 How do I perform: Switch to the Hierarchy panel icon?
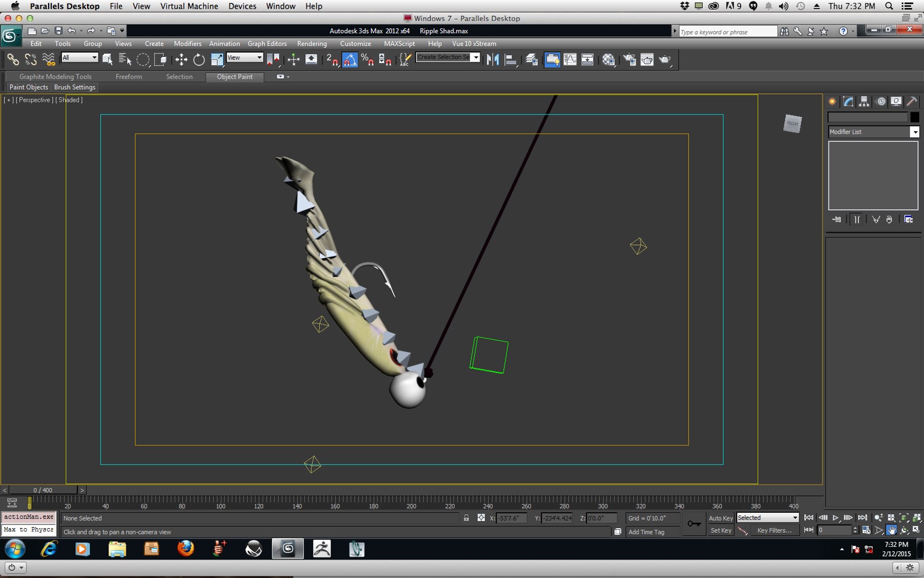coord(864,101)
